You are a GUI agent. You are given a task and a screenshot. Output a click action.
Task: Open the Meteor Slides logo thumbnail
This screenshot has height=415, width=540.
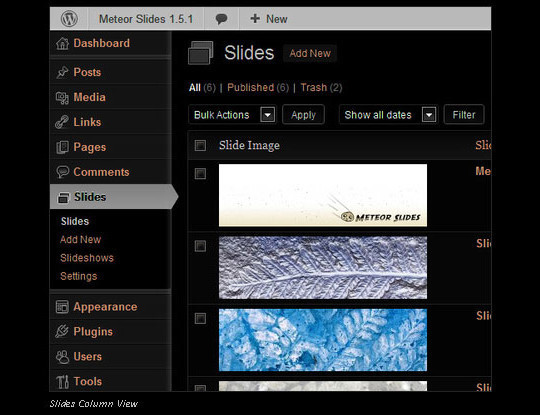(x=323, y=195)
